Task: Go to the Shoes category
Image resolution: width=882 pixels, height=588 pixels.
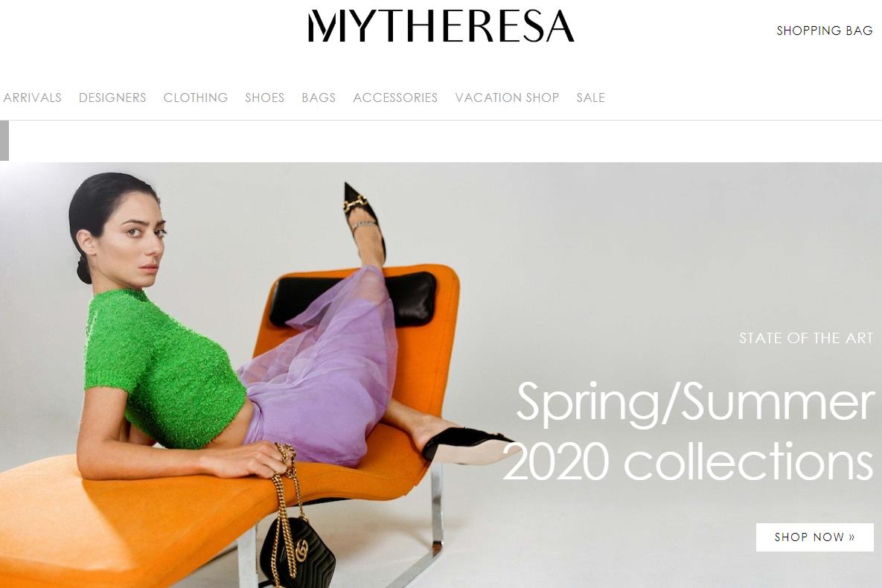Action: (265, 98)
